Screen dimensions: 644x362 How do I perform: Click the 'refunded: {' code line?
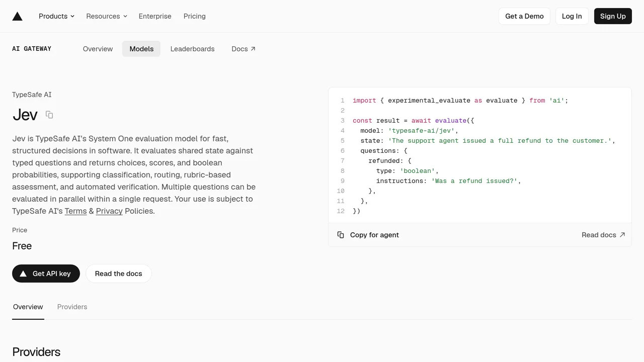390,161
